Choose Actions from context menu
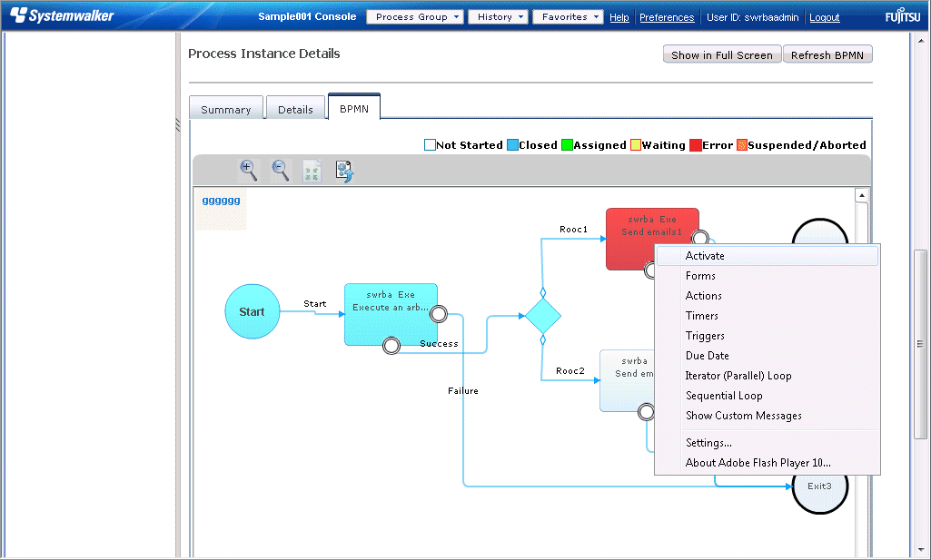Viewport: 931px width, 560px height. pyautogui.click(x=768, y=295)
